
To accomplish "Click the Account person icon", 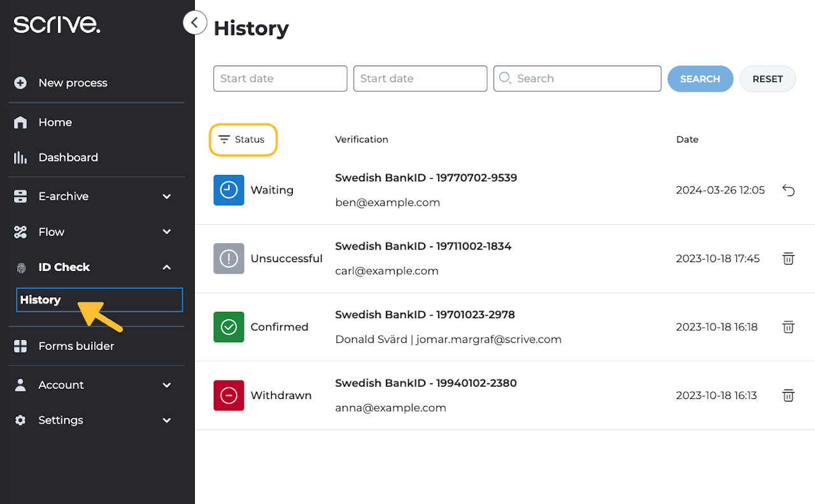I will coord(20,385).
